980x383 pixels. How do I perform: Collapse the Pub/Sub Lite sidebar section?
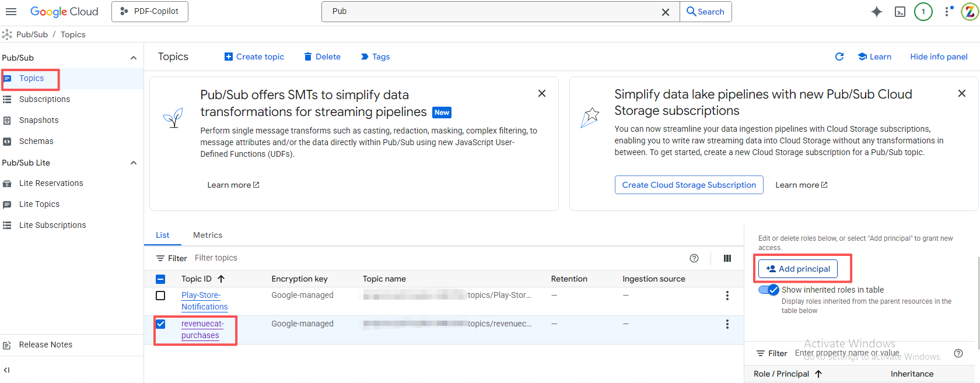tap(134, 163)
